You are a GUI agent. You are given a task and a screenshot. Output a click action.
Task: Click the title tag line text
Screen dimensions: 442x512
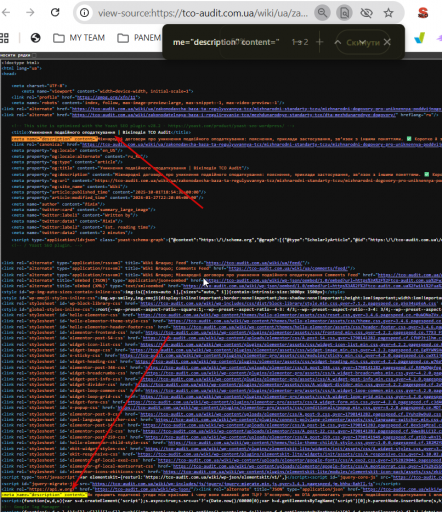click(101, 132)
